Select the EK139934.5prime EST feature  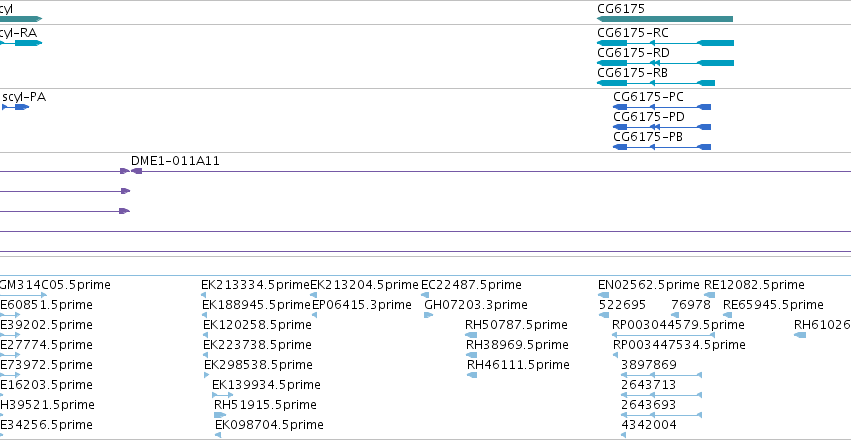click(x=223, y=395)
